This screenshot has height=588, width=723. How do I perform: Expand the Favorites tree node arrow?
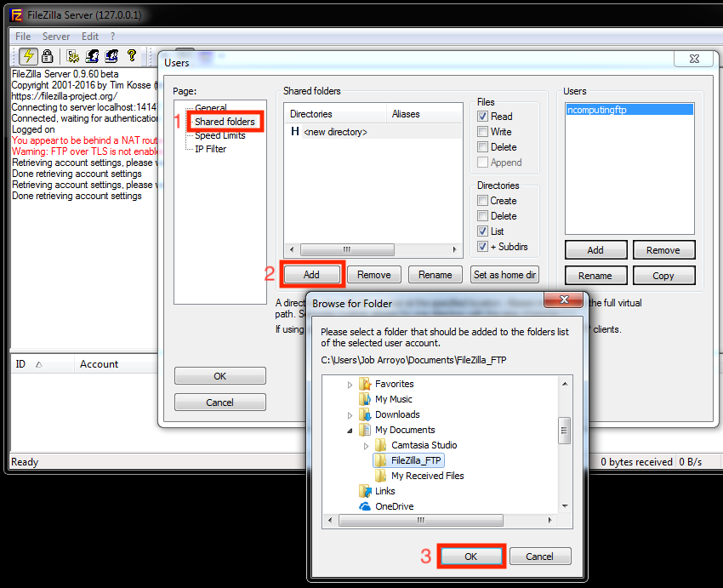pyautogui.click(x=350, y=384)
